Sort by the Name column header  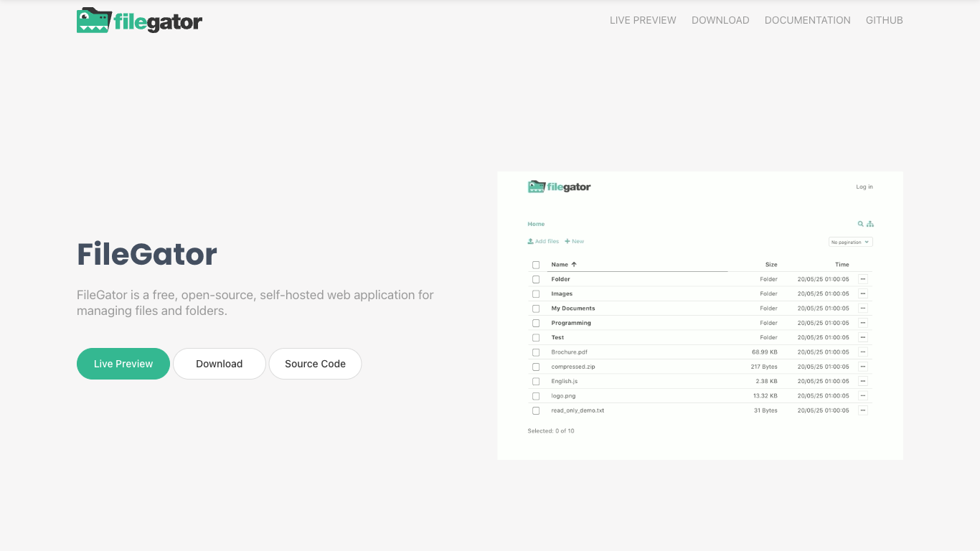[x=560, y=265]
